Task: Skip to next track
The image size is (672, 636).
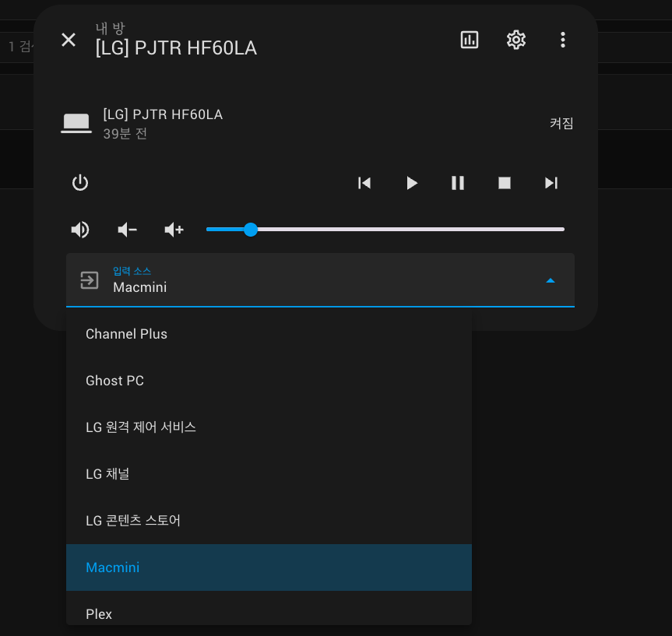Action: [x=551, y=183]
